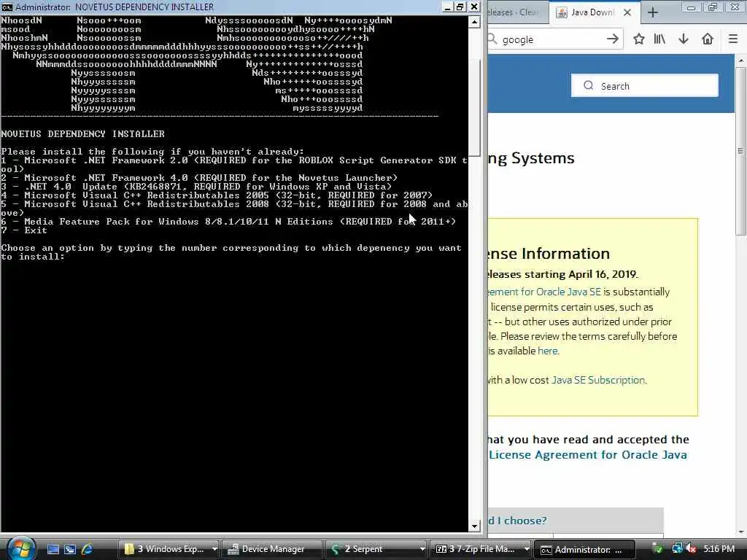Viewport: 747px width, 560px height.
Task: Click the .NET Framework 4.0 option line
Action: click(199, 178)
